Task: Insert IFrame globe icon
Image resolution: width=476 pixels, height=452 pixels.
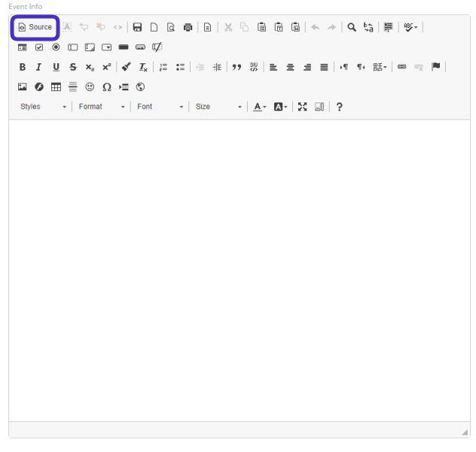Action: pyautogui.click(x=140, y=87)
